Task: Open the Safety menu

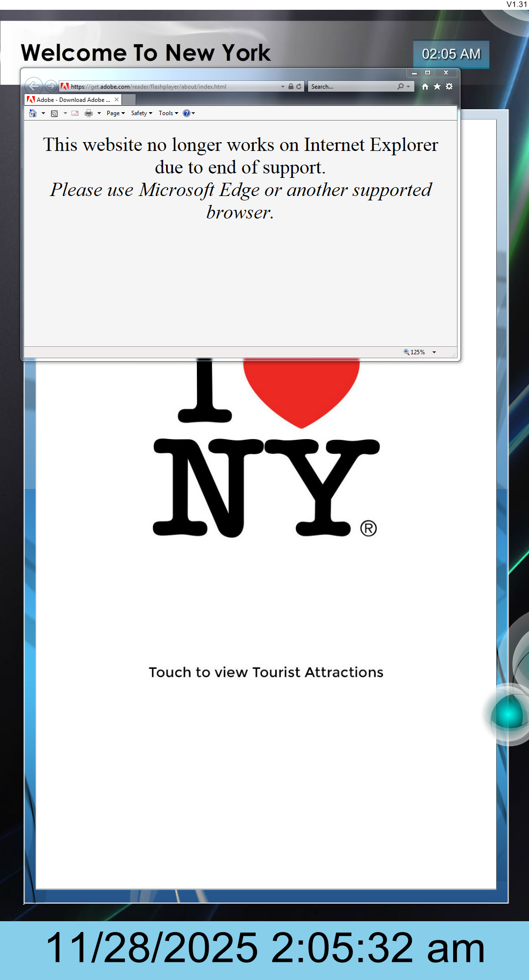Action: point(142,113)
